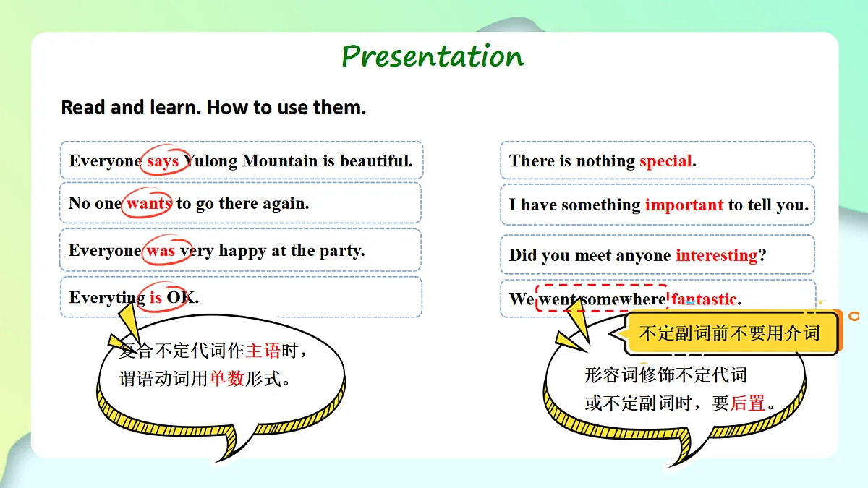The height and width of the screenshot is (488, 868).
Task: Click the red word 'special'
Action: (665, 161)
